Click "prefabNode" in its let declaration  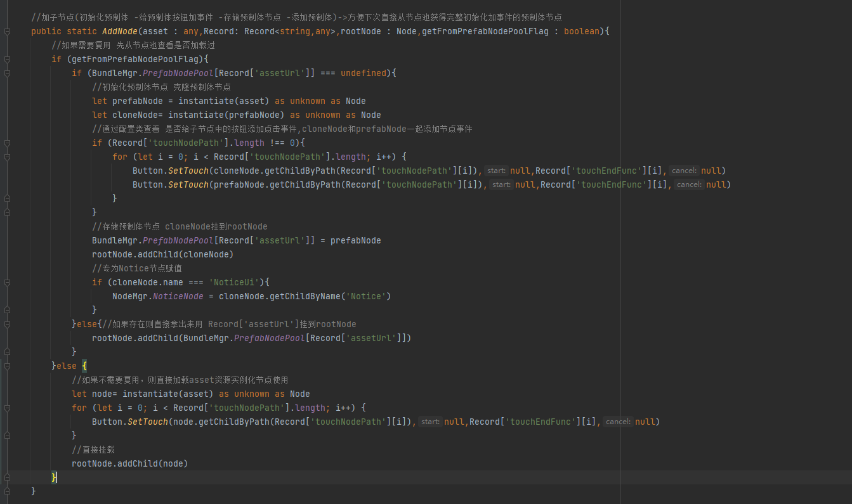pyautogui.click(x=138, y=101)
